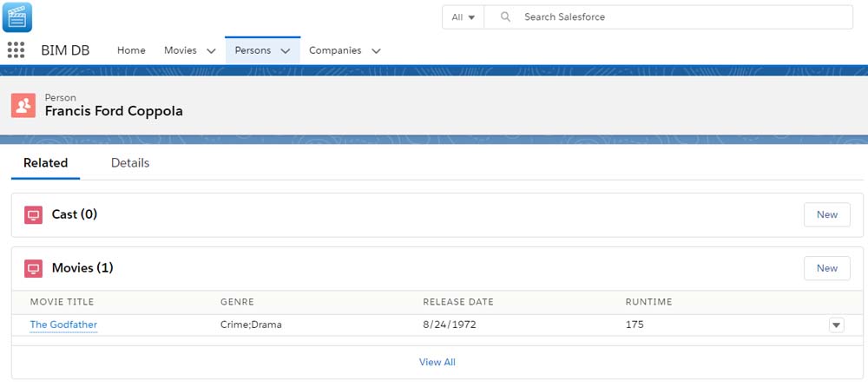The width and height of the screenshot is (868, 387).
Task: Open the Movies (1) related list title
Action: coord(82,268)
